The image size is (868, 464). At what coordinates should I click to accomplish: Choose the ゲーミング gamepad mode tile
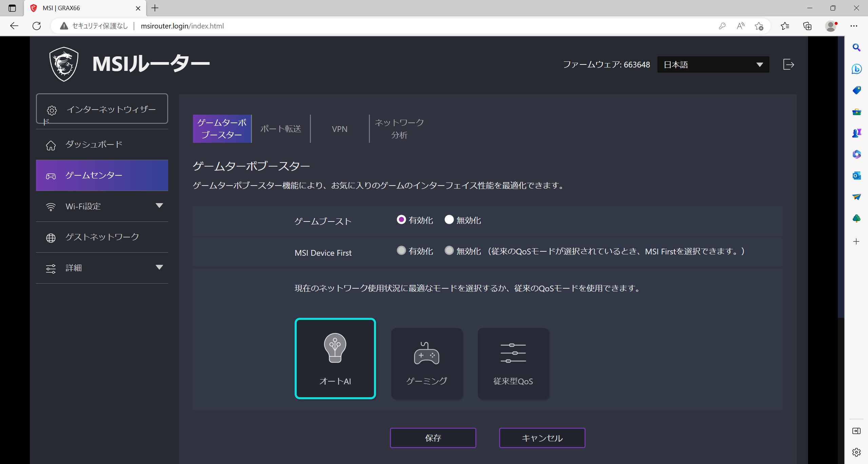click(427, 363)
